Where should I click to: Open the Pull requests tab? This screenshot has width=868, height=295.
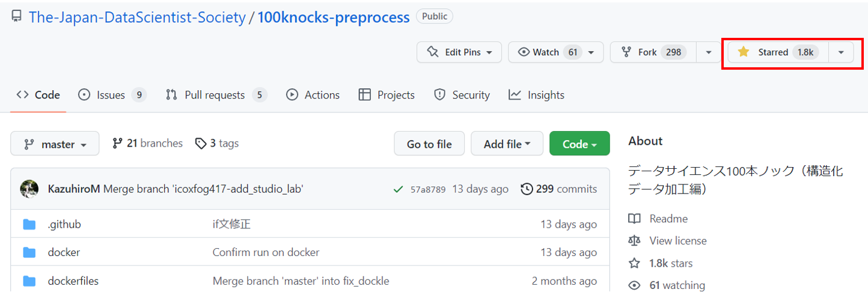coord(215,95)
